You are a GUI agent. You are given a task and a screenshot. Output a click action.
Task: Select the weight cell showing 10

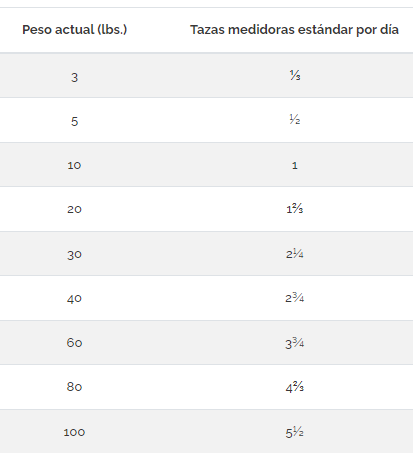tap(74, 165)
